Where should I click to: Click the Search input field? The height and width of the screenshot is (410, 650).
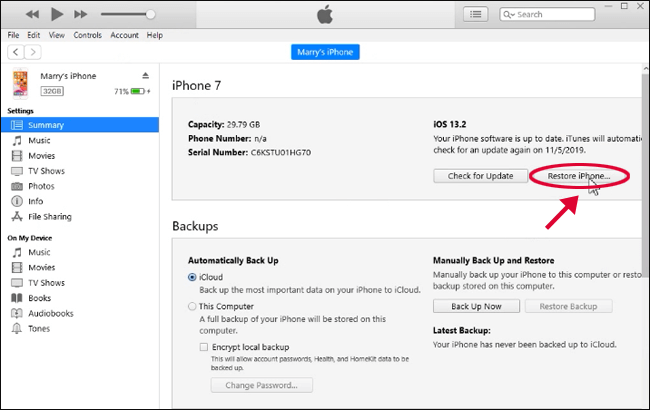pos(547,15)
